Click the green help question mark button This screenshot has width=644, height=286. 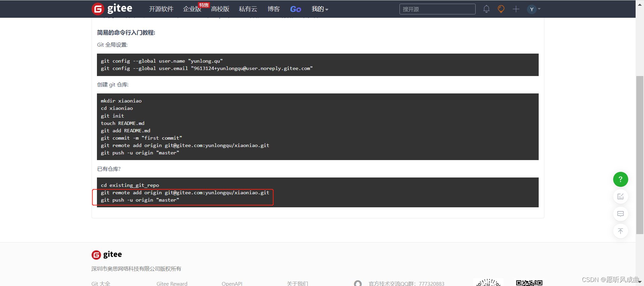(621, 179)
